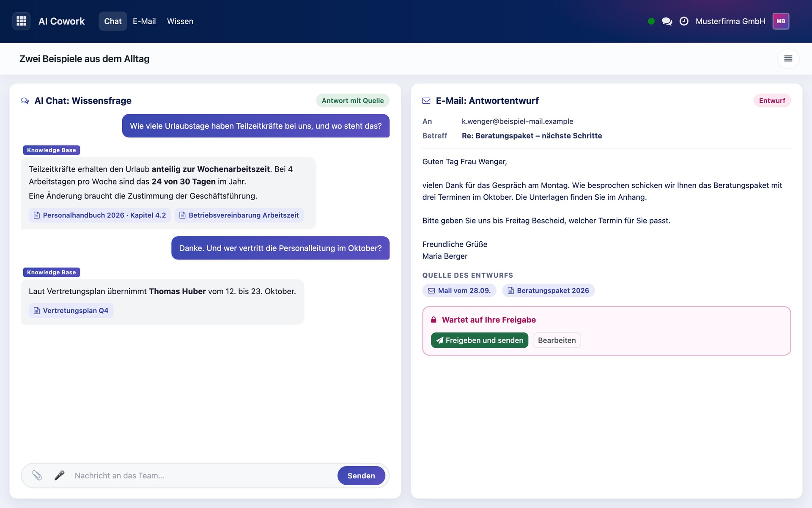Viewport: 812px width, 508px height.
Task: Click the AI Cowork logo title
Action: click(61, 21)
